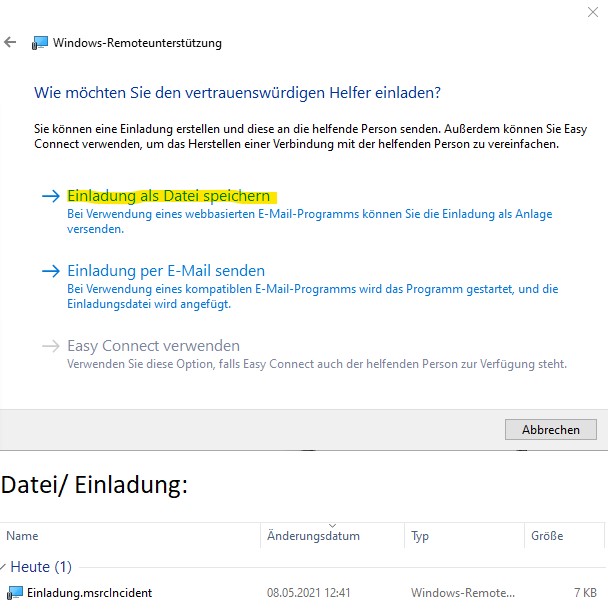Click the Windows-Remoteunterstützung app icon

pyautogui.click(x=40, y=43)
